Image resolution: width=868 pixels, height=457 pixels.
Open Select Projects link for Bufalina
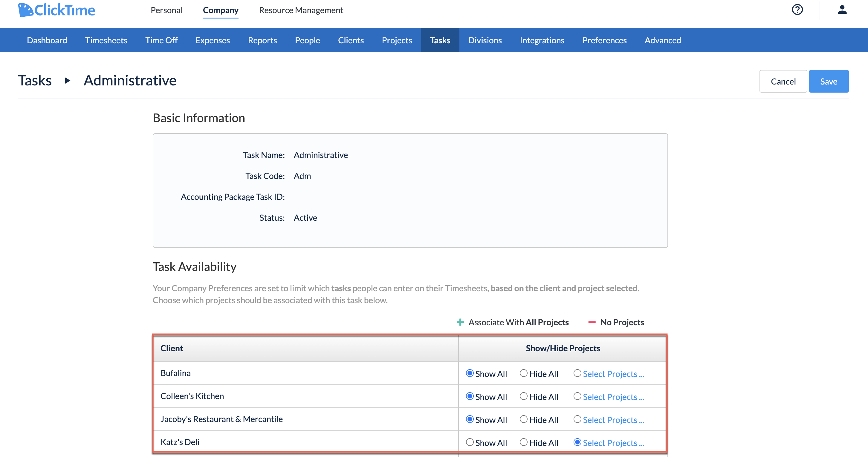click(613, 374)
